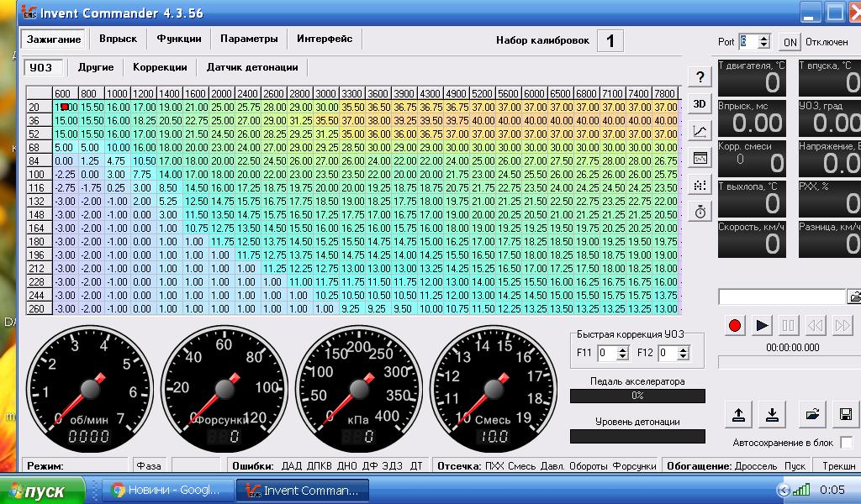Decrease F11 quick correction value

[622, 356]
